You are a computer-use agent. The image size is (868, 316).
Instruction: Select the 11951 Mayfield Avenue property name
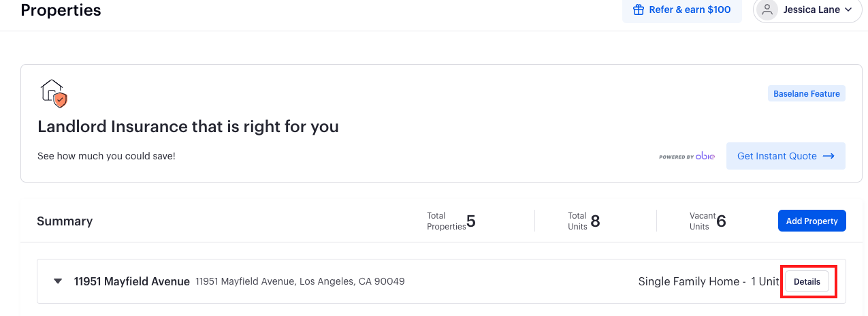click(132, 281)
